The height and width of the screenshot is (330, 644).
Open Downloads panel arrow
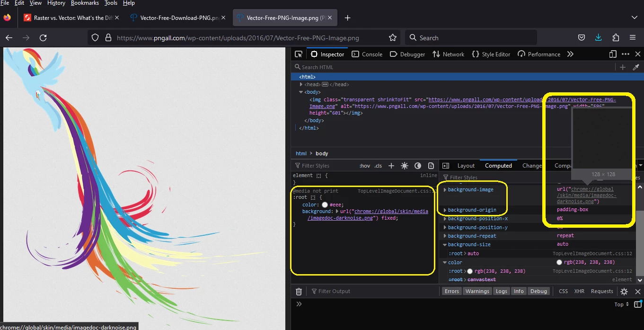[599, 38]
